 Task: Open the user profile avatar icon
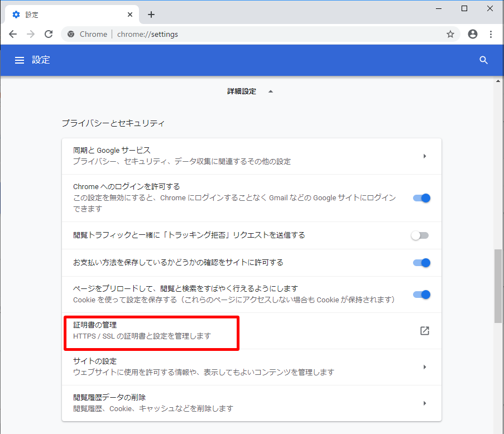[473, 34]
